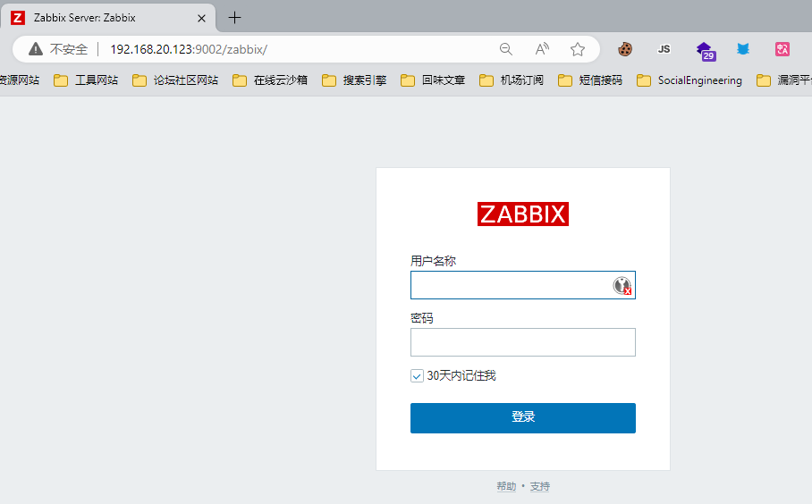Open the SocialEngineering bookmark folder

(x=689, y=80)
